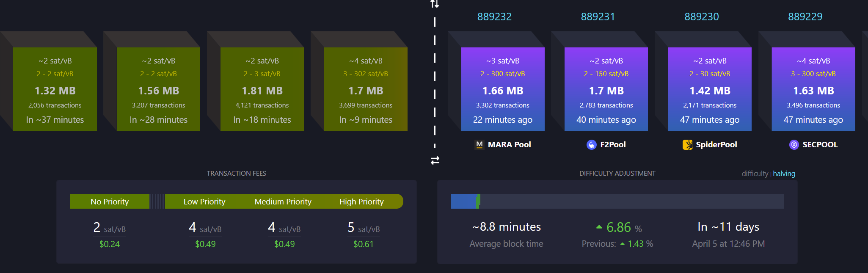Click the F2Pool logo icon

tap(591, 145)
